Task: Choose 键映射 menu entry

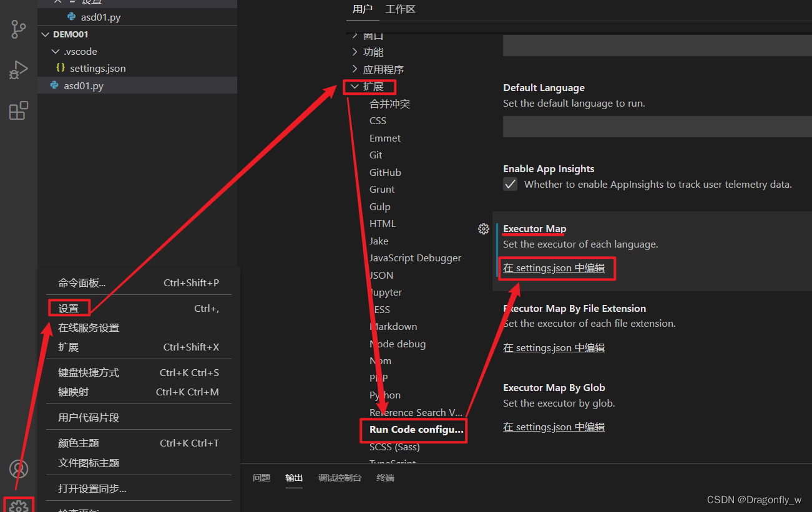Action: 139,392
